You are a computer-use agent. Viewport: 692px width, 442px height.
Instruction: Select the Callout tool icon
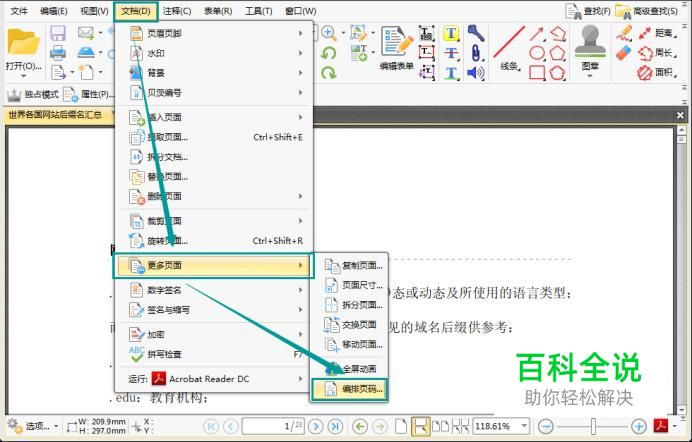pyautogui.click(x=426, y=72)
